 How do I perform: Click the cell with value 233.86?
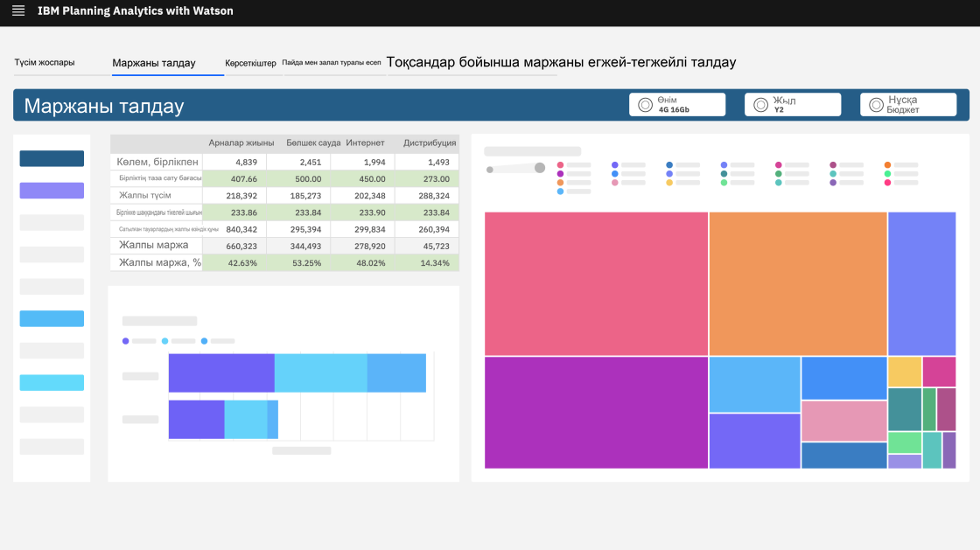[x=235, y=212]
